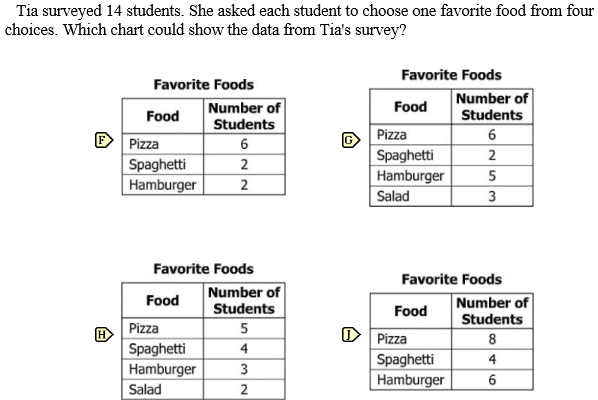Select answer choice J marker

click(x=350, y=335)
